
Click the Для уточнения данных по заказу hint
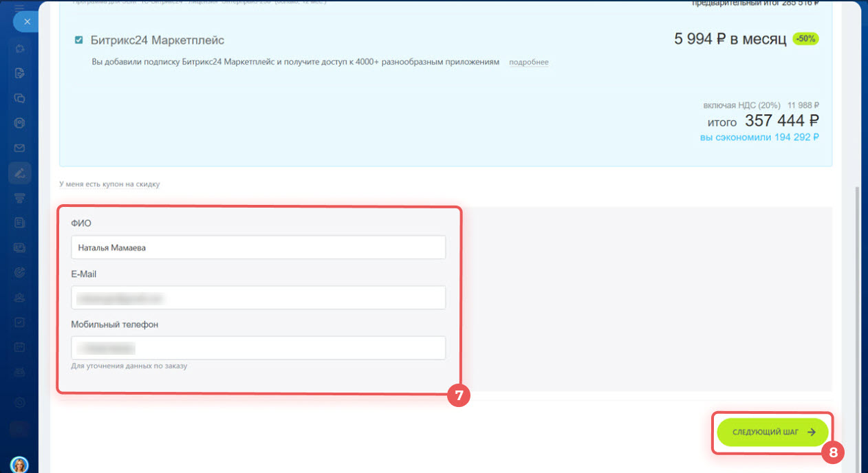[x=129, y=366]
